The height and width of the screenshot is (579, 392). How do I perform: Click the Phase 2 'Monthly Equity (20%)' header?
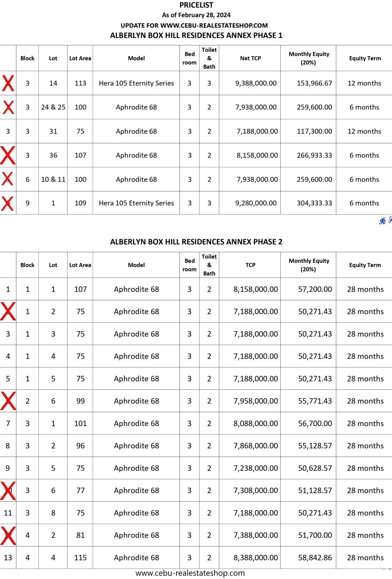coord(309,265)
